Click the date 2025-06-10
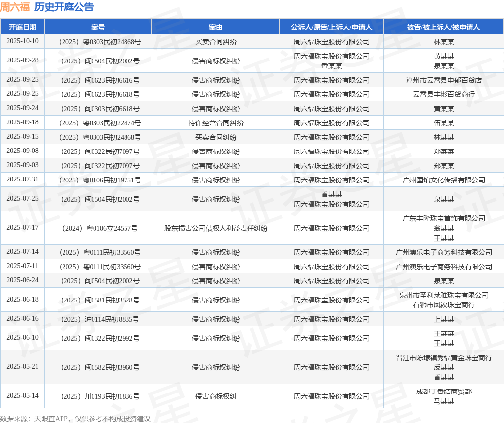This screenshot has height=423, width=504. pyautogui.click(x=23, y=337)
